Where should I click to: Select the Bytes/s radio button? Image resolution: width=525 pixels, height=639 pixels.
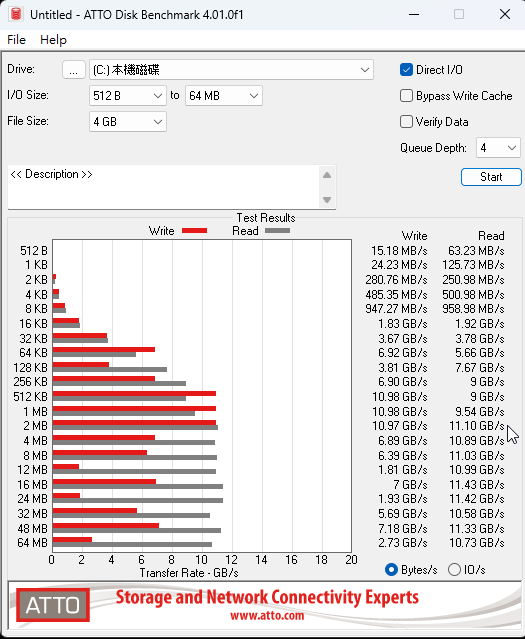tap(391, 569)
